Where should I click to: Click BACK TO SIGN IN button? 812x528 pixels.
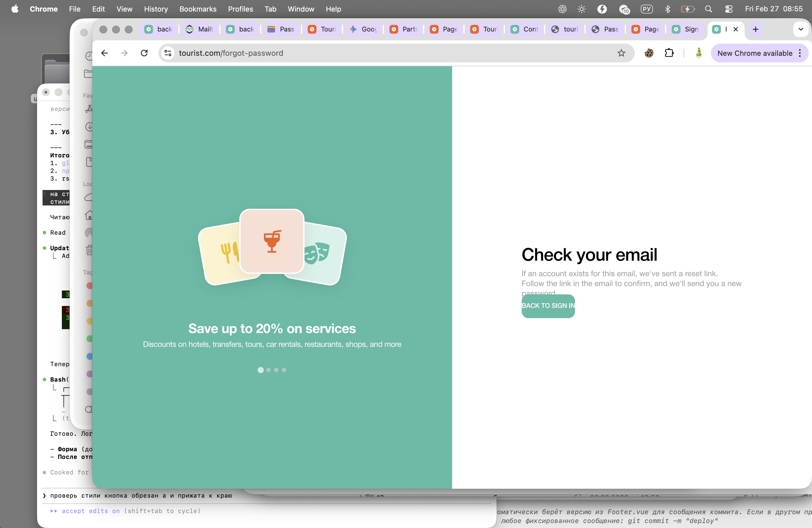tap(548, 306)
